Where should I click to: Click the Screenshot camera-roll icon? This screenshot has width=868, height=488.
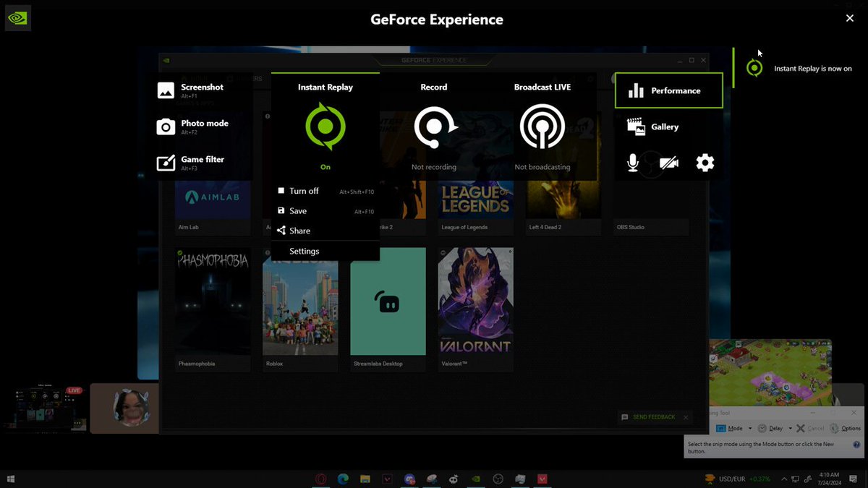[x=166, y=90]
